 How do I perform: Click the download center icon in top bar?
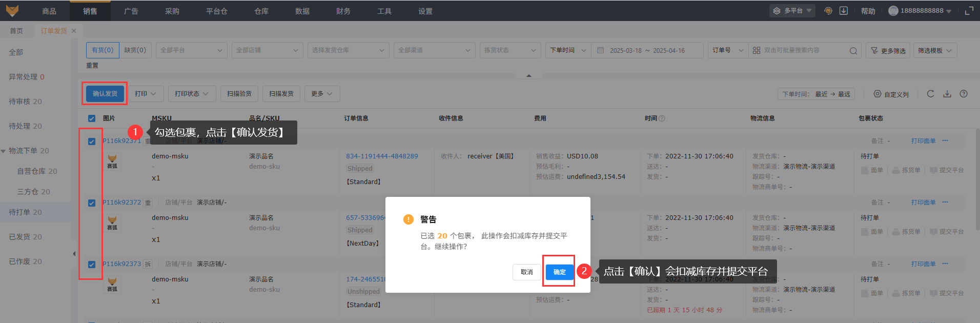[x=844, y=11]
